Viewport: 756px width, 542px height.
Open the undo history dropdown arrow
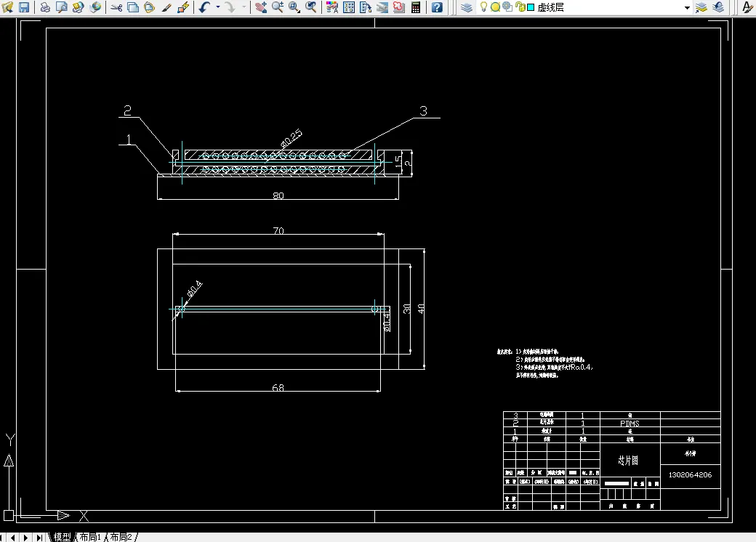[217, 7]
